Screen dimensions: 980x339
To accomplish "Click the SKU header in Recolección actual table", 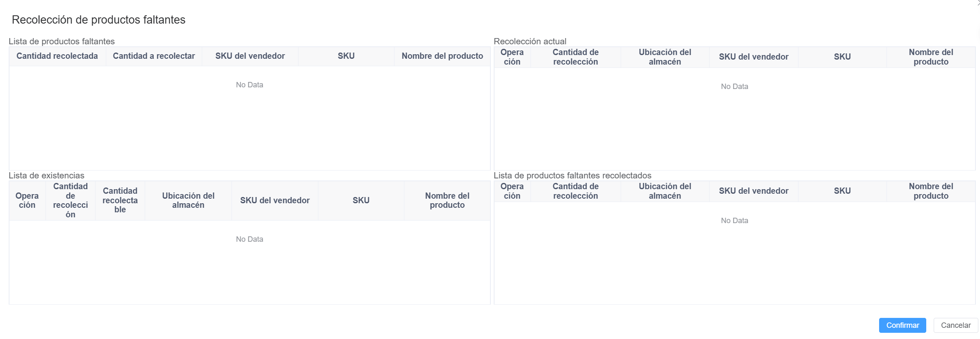I will pyautogui.click(x=842, y=57).
